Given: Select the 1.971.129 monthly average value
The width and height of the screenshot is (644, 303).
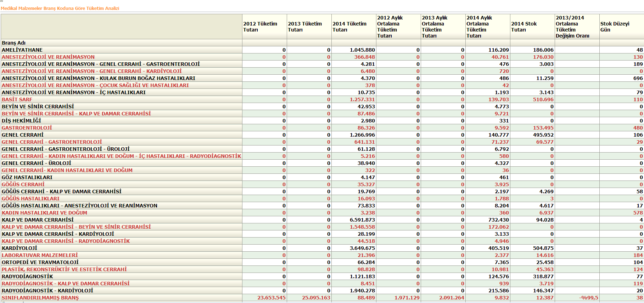Looking at the screenshot, I should (x=407, y=298).
